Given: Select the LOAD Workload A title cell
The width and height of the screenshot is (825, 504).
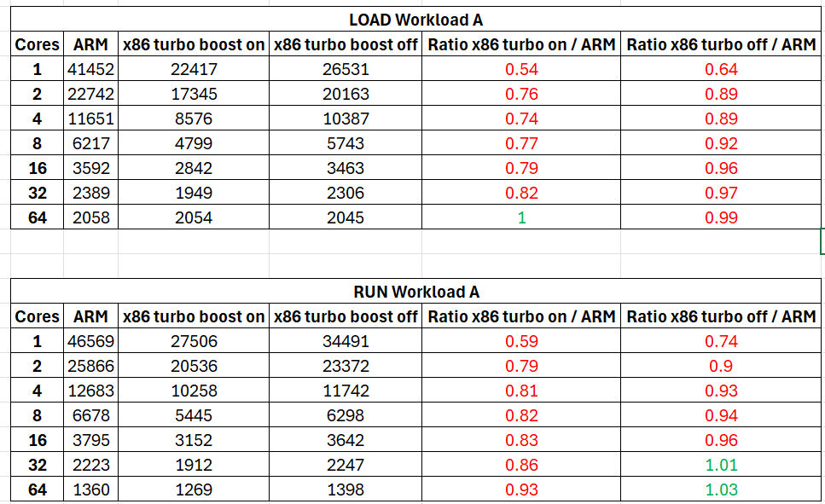Looking at the screenshot, I should 415,20.
